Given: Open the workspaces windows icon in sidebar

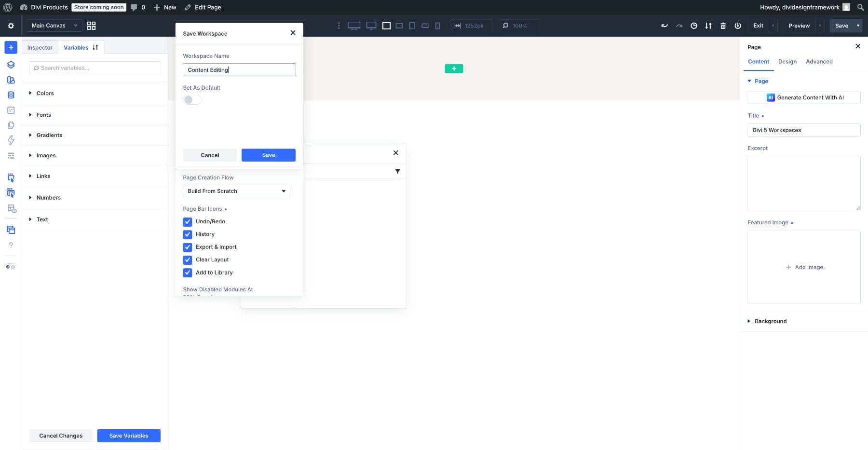Looking at the screenshot, I should coord(11,230).
